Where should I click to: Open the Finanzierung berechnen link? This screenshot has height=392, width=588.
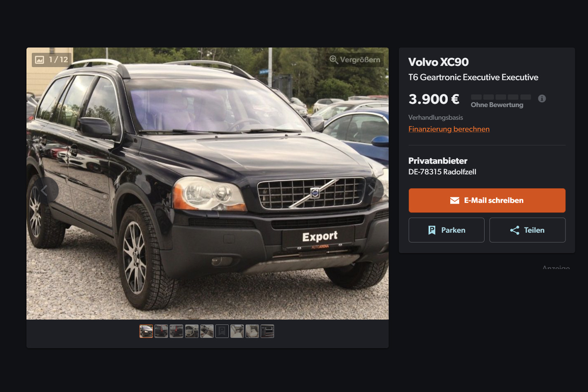449,129
